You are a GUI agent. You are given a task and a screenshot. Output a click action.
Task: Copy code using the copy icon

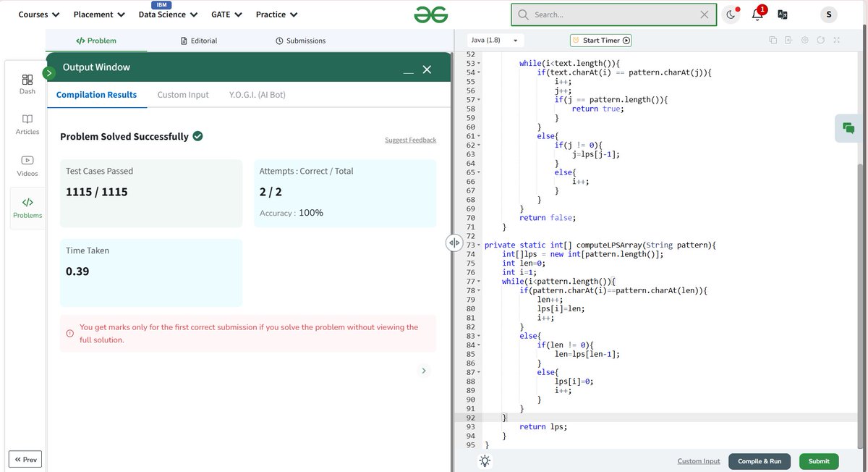point(773,41)
